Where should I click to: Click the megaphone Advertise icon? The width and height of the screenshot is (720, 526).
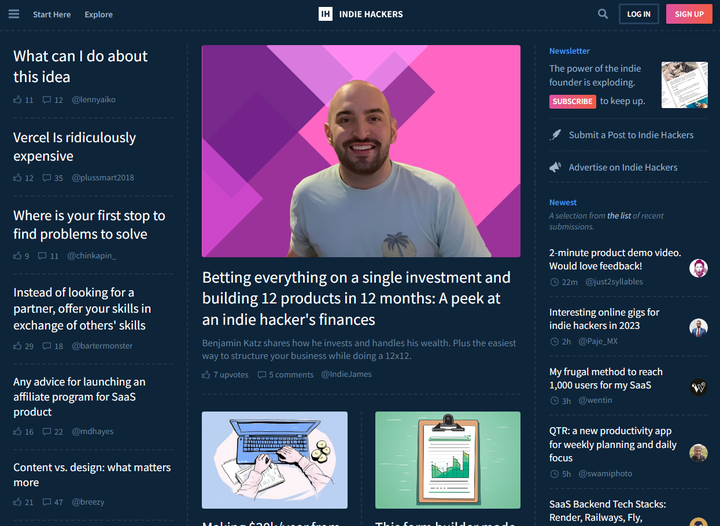555,167
